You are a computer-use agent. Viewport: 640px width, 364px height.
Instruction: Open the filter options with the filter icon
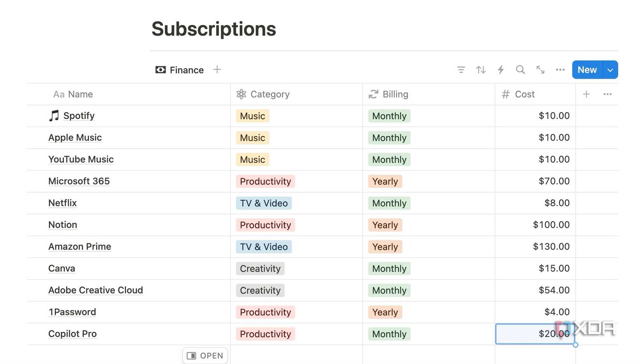point(461,70)
